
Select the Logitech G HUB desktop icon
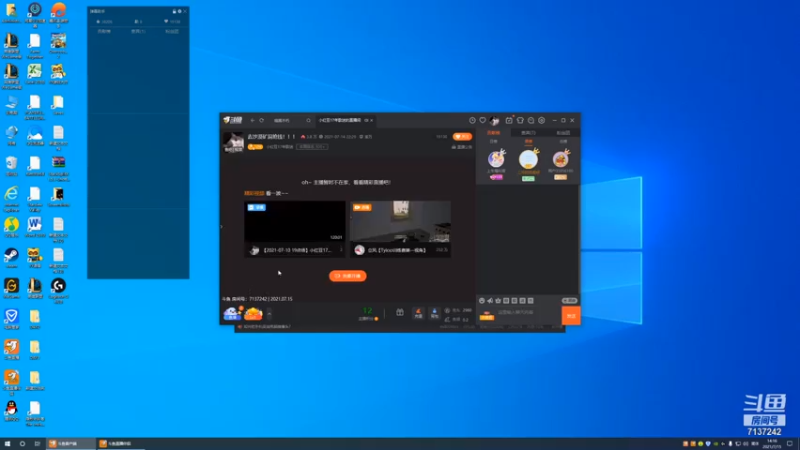[x=58, y=291]
